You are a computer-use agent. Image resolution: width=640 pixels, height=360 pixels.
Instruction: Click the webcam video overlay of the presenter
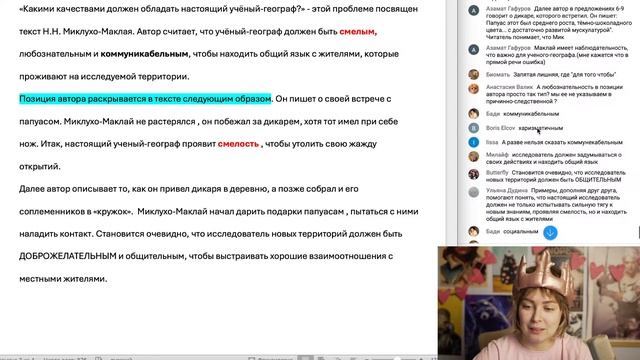click(x=539, y=303)
